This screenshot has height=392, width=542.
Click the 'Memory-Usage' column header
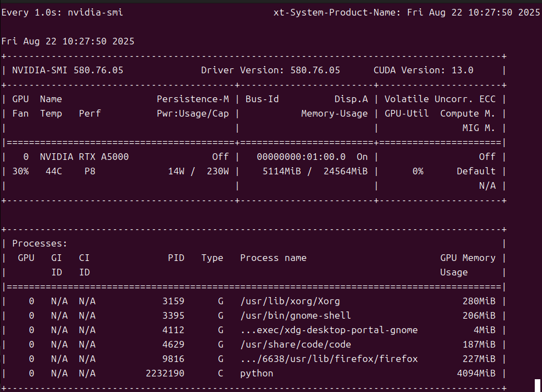click(335, 114)
